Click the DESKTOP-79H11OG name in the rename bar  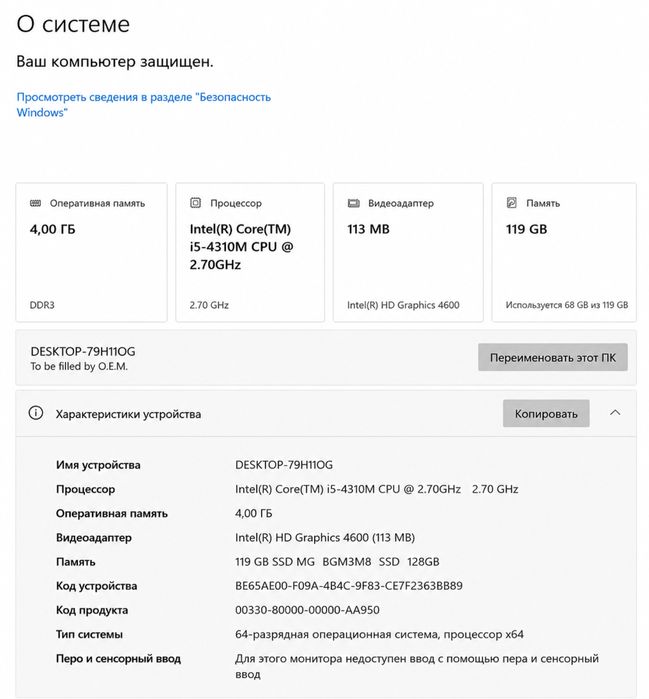click(x=83, y=351)
